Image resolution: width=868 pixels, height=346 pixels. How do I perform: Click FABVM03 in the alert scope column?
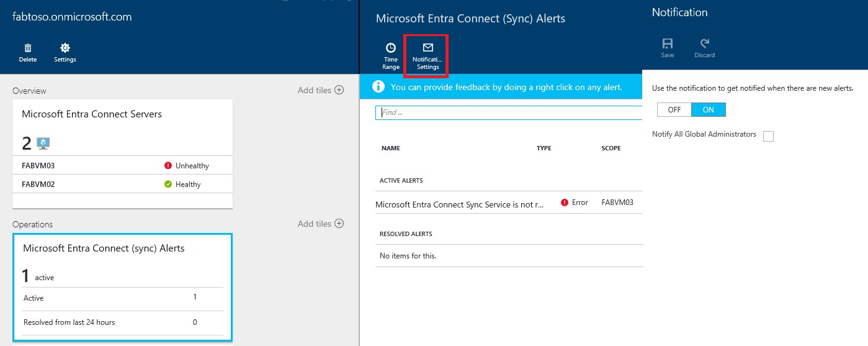click(617, 203)
